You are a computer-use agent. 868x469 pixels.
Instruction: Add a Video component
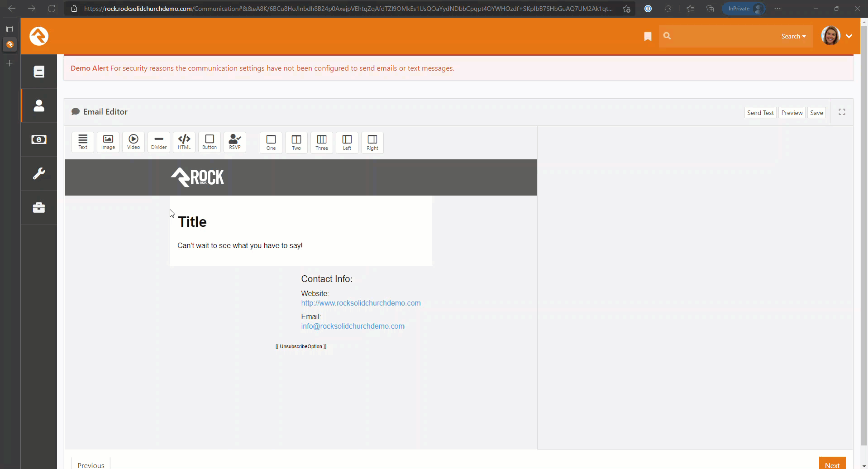coord(134,142)
